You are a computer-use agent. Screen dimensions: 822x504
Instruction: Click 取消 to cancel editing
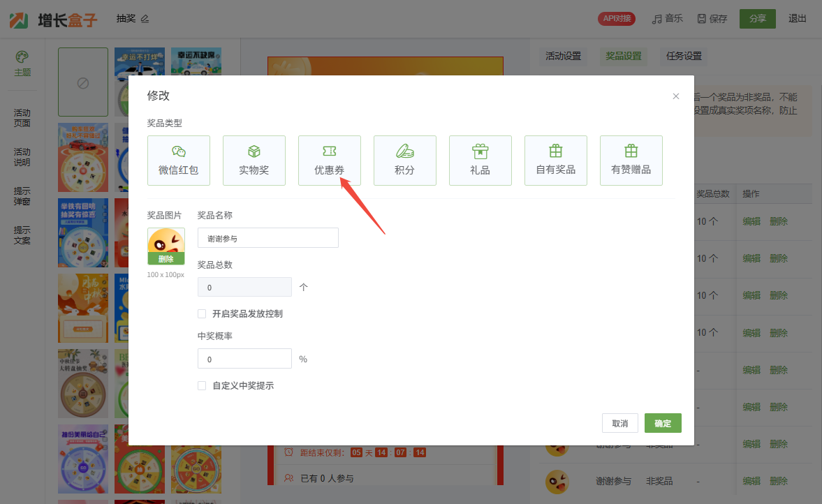(x=619, y=423)
